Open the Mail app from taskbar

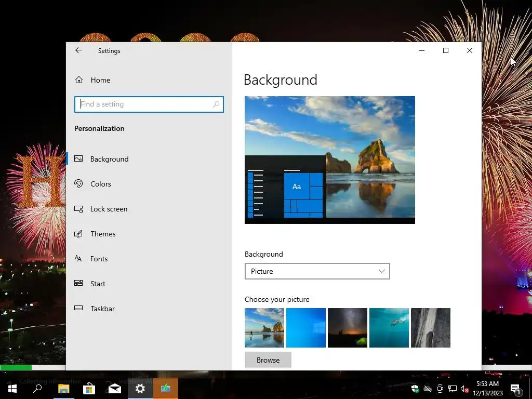click(x=115, y=389)
